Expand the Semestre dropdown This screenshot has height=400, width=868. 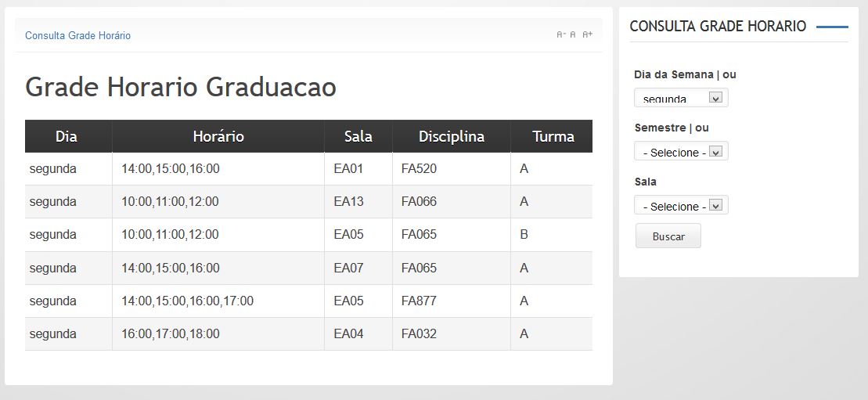pyautogui.click(x=681, y=152)
